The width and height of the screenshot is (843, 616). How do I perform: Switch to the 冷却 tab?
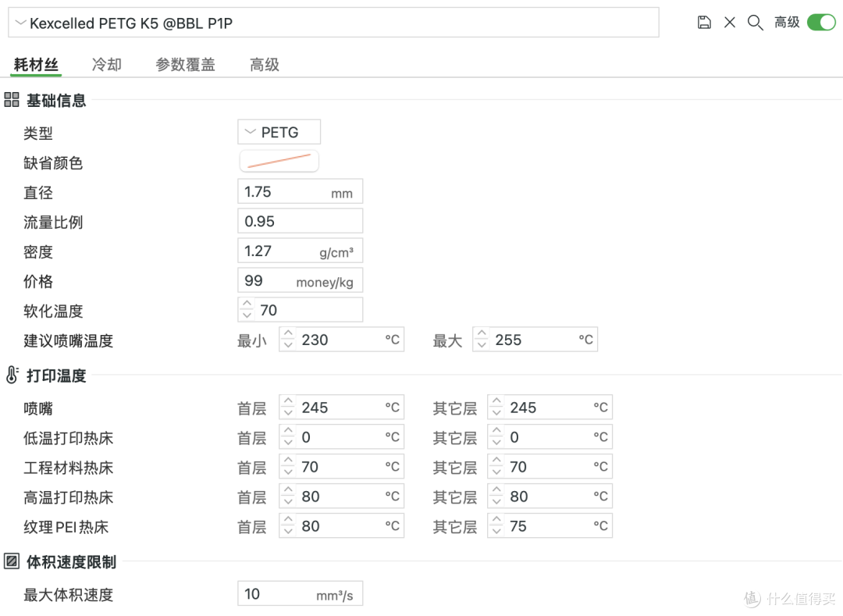[106, 65]
